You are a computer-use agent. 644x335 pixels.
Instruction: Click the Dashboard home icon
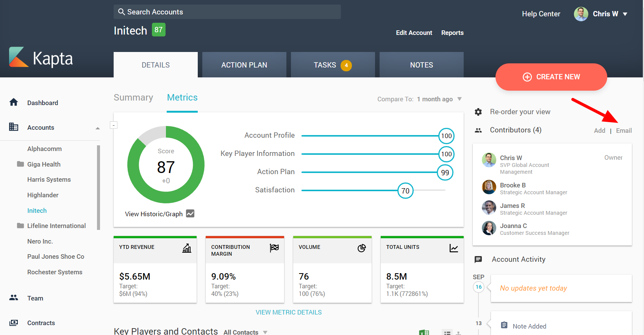[14, 102]
